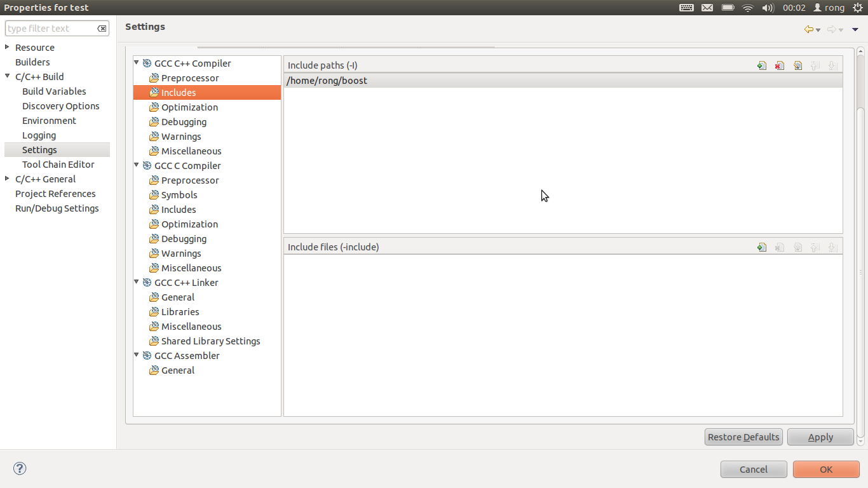Edit the selected include path entry
Viewport: 868px width, 488px height.
797,65
